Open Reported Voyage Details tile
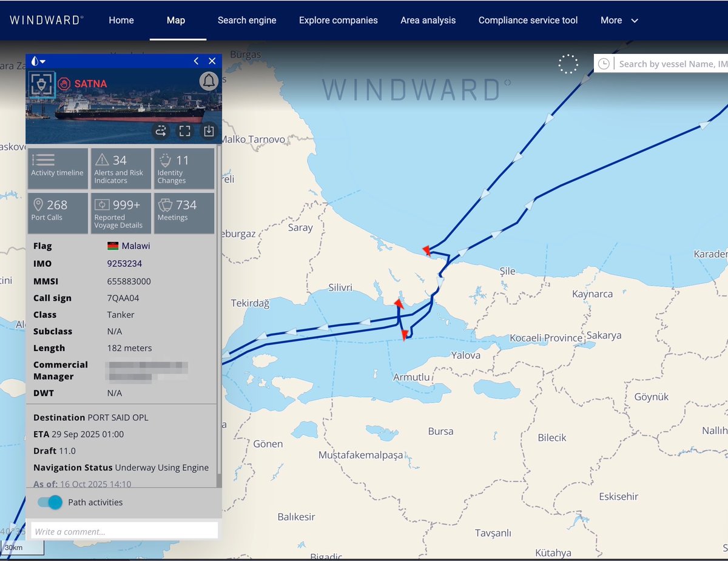The width and height of the screenshot is (728, 561). pos(121,213)
